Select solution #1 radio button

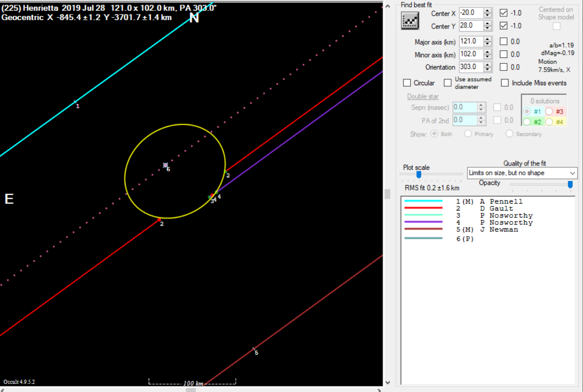pyautogui.click(x=528, y=111)
